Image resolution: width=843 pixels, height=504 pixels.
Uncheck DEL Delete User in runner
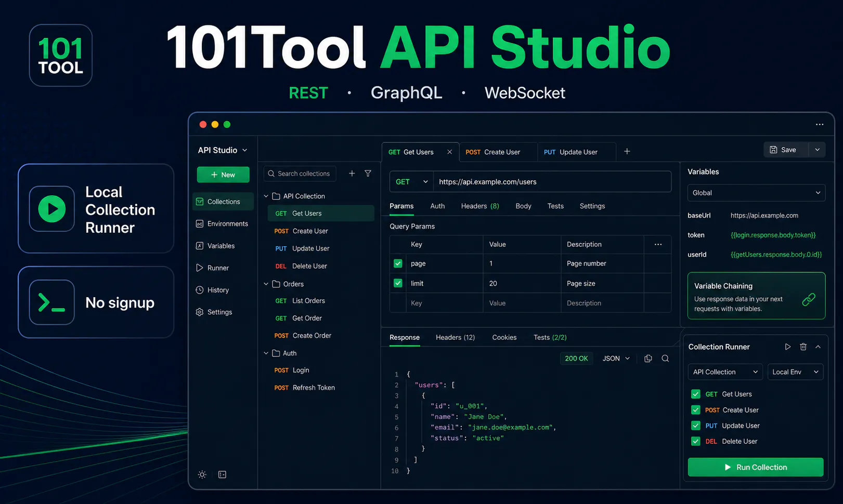[696, 441]
